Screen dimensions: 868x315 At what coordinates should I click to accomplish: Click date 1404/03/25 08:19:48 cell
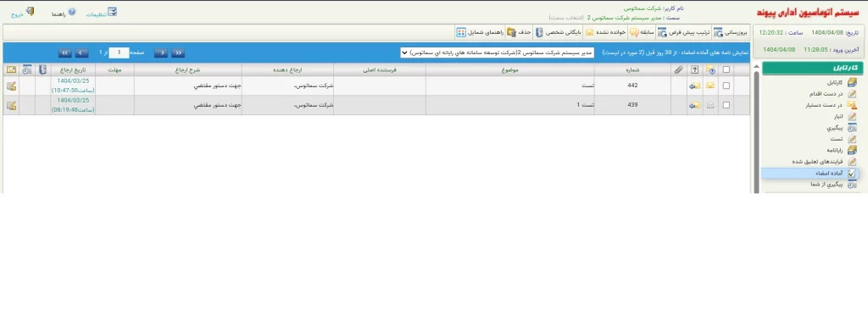click(73, 105)
